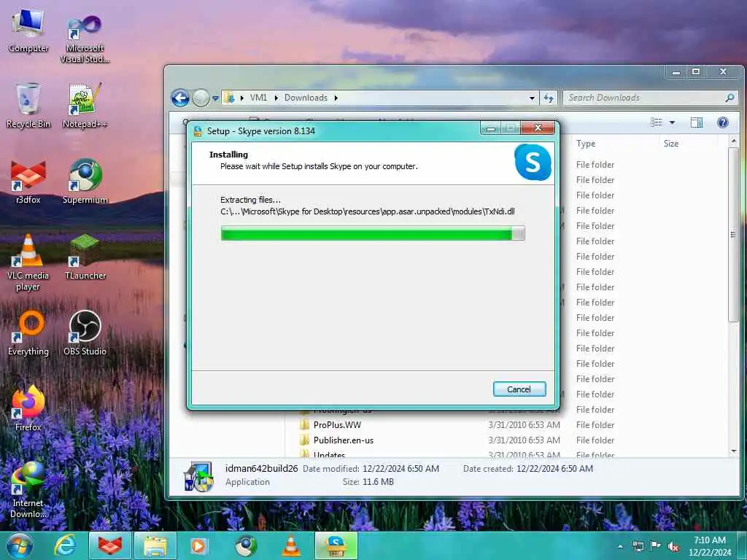747x560 pixels.
Task: Open the media player taskbar icon
Action: coord(198,545)
